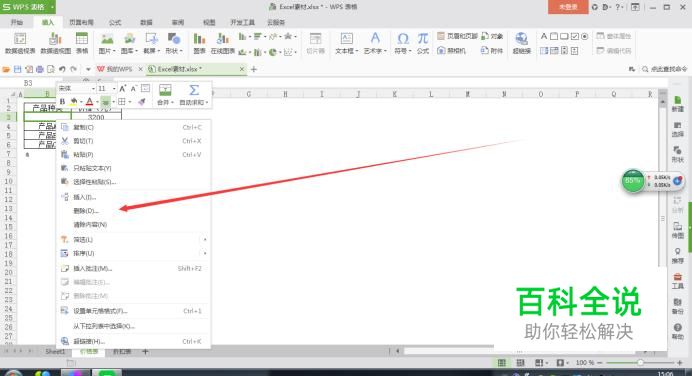Image resolution: width=692 pixels, height=376 pixels.
Task: Toggle bold in the mini toolbar
Action: coord(62,102)
